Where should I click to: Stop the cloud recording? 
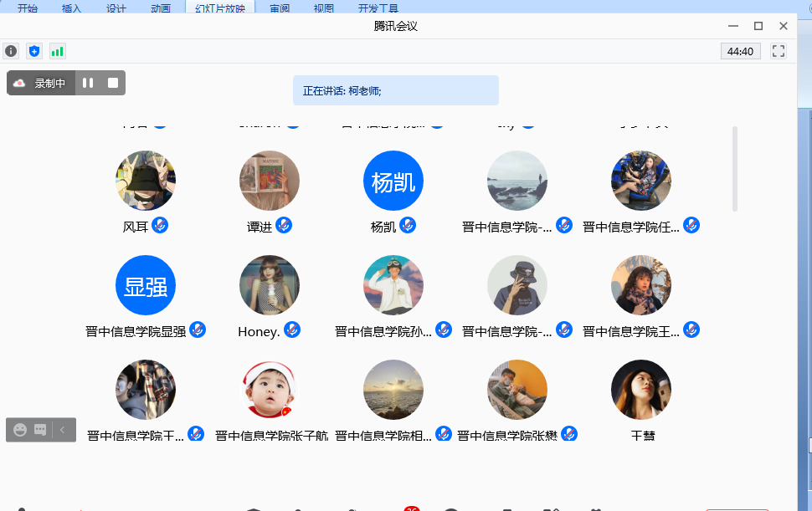click(113, 83)
